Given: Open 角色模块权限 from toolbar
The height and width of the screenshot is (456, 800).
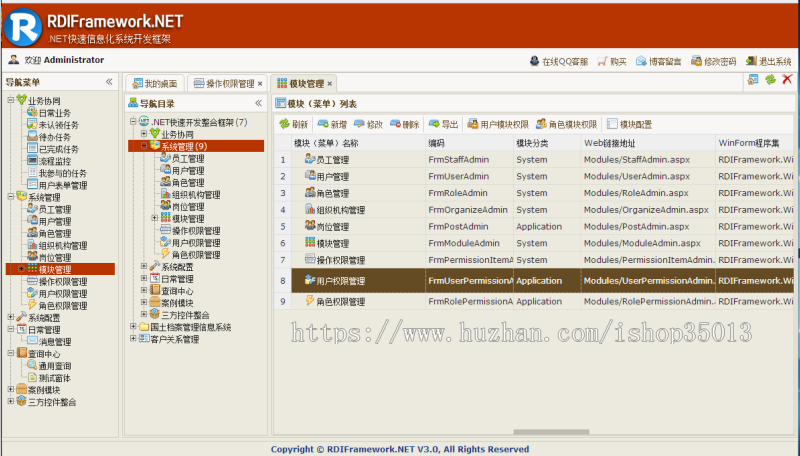Looking at the screenshot, I should tap(566, 124).
